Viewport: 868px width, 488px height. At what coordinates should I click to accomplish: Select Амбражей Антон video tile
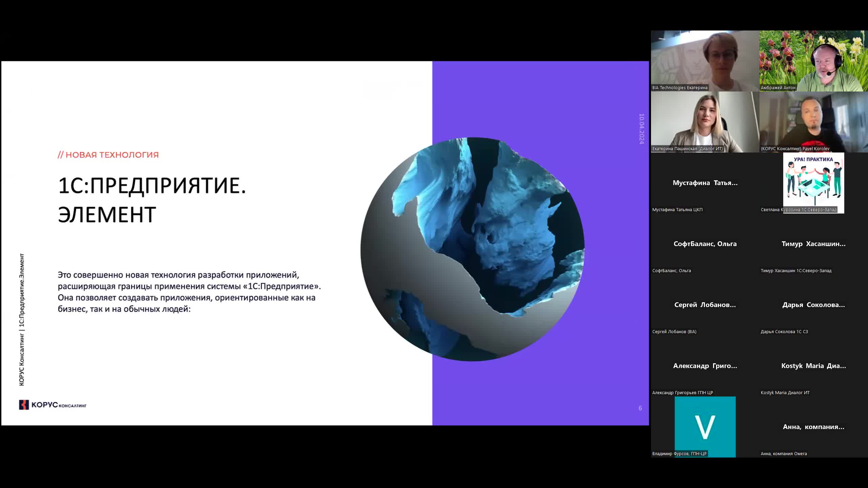point(813,61)
